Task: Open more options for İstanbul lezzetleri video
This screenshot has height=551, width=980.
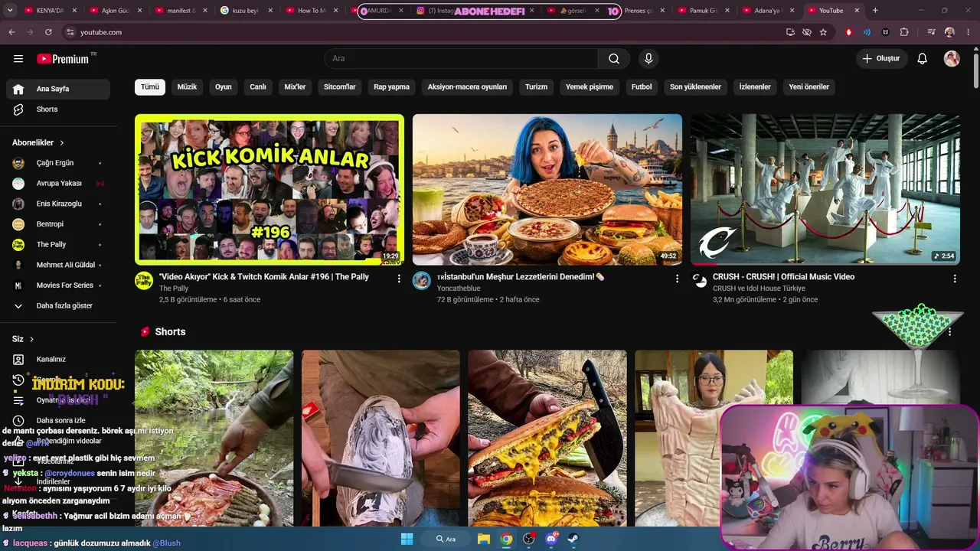Action: 677,279
